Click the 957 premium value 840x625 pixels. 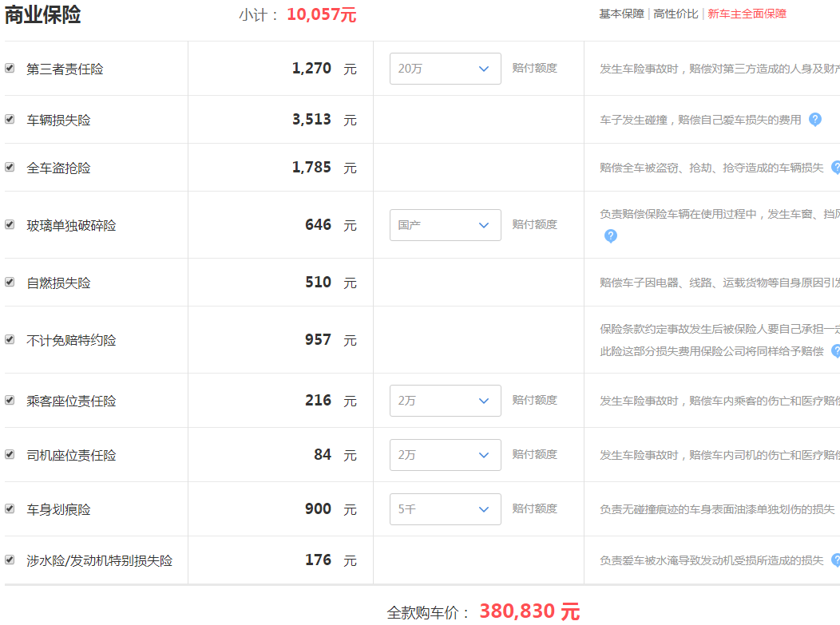pyautogui.click(x=319, y=339)
